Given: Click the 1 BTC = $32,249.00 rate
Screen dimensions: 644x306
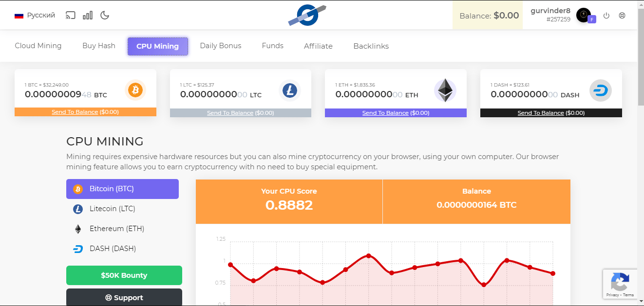Looking at the screenshot, I should (x=47, y=85).
